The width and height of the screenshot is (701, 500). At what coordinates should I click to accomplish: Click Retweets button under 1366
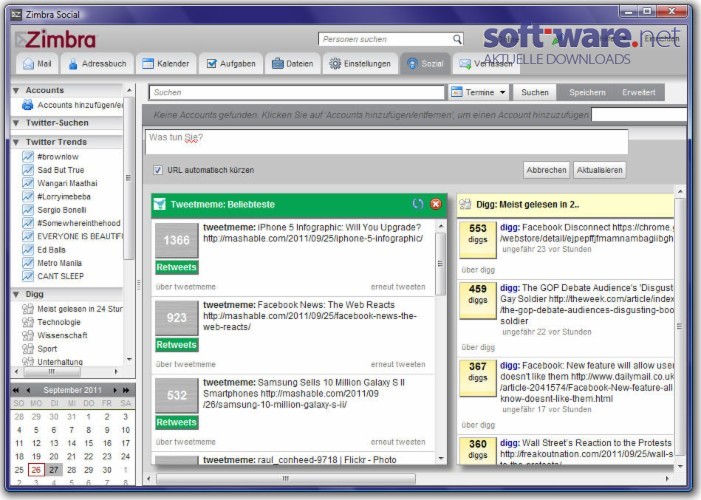[x=177, y=267]
